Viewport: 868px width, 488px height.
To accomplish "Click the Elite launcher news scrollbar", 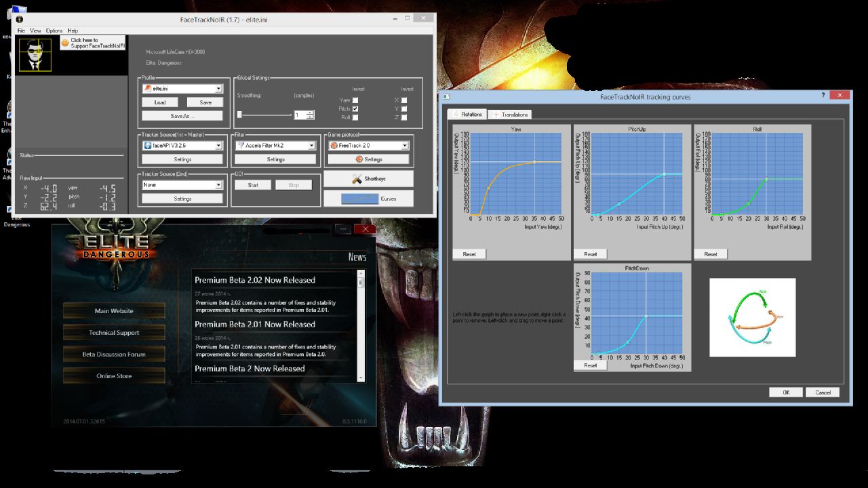I will [x=361, y=325].
